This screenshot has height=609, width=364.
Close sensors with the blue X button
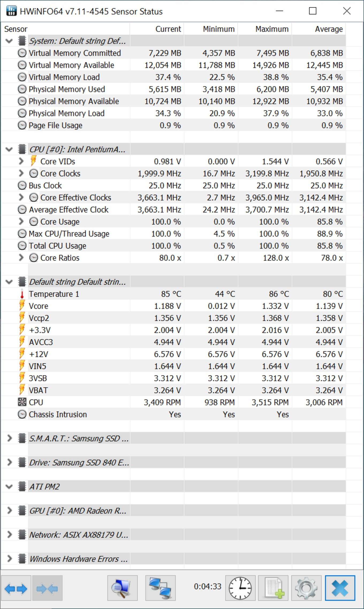340,588
